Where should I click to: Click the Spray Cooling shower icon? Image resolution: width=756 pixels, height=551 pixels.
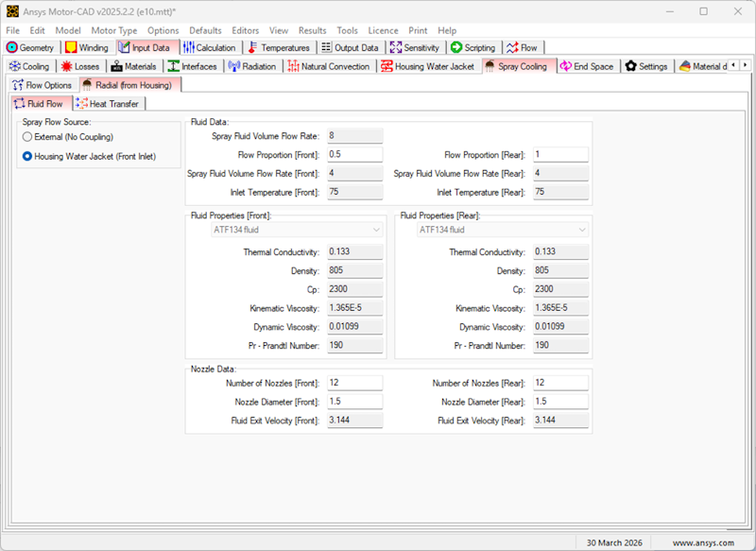490,66
